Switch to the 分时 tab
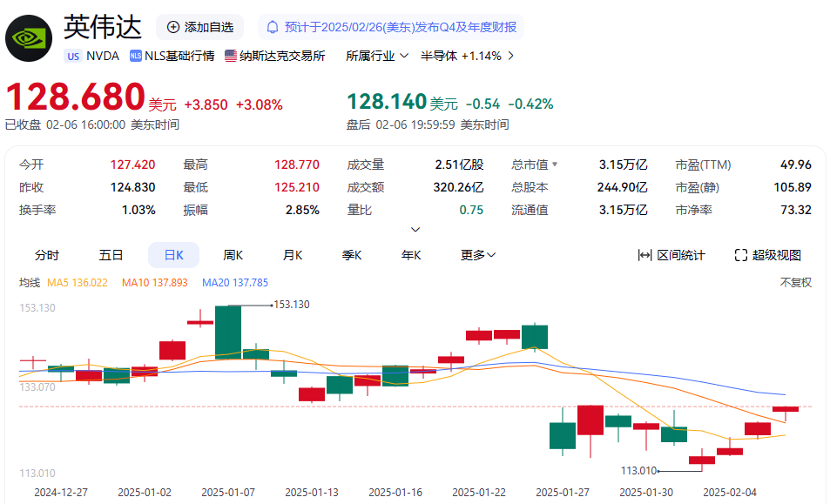The height and width of the screenshot is (504, 830). click(x=46, y=255)
